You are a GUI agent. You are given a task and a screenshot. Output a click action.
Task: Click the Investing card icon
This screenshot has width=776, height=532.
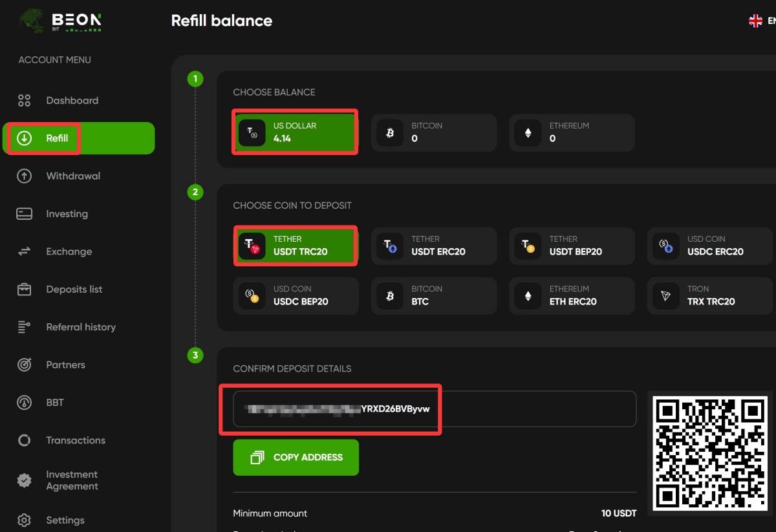(25, 214)
